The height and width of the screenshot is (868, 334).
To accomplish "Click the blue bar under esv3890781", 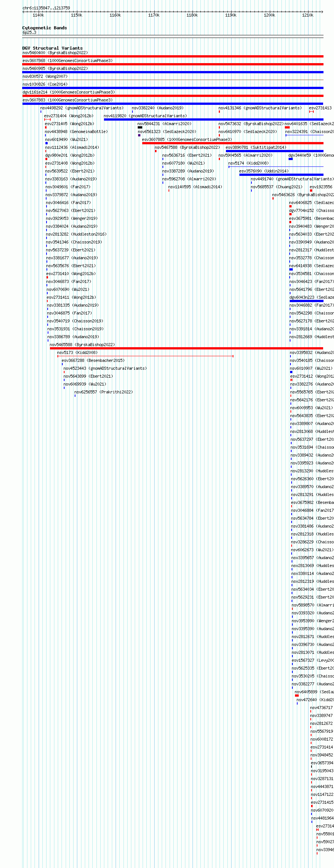I will 275,151.
